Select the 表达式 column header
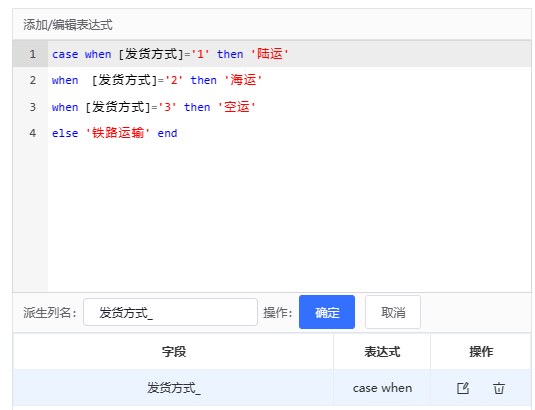535x410 pixels. [x=382, y=352]
